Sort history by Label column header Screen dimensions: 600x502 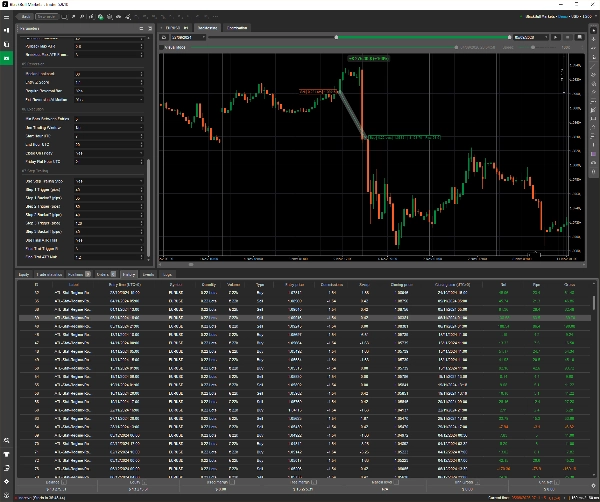tap(74, 285)
